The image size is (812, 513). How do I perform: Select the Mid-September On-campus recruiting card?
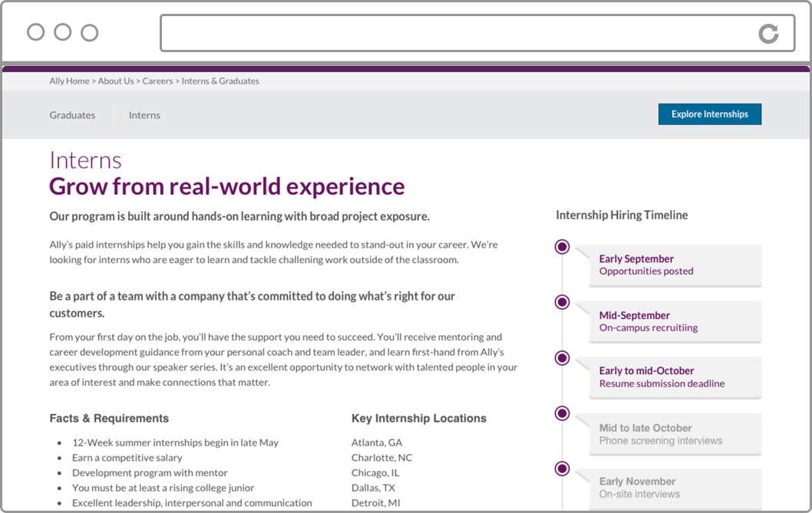675,321
